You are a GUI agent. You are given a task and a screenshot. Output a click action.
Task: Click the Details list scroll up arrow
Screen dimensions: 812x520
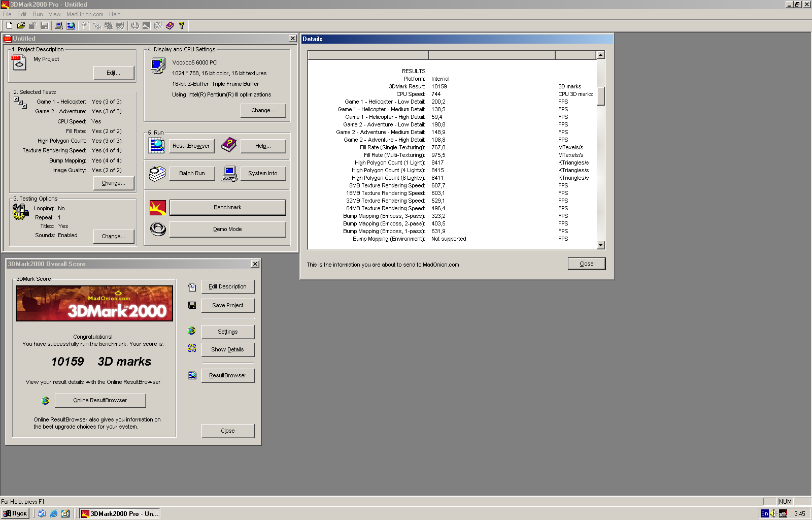601,55
